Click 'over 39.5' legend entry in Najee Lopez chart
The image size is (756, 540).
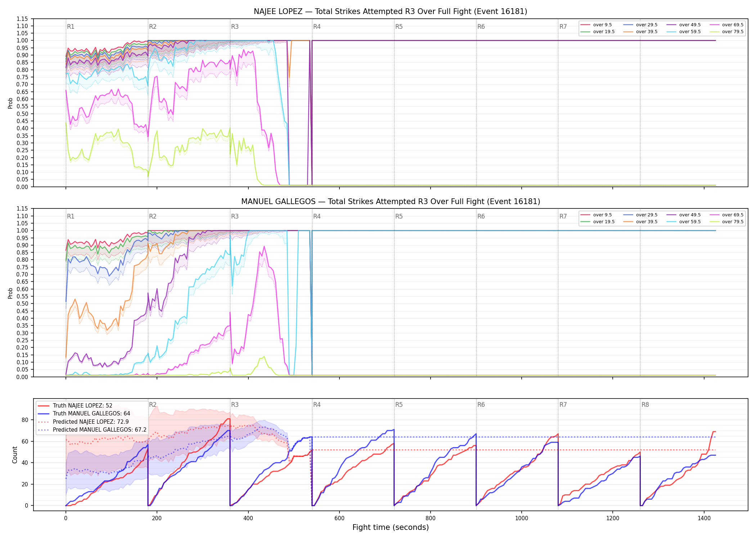(x=640, y=32)
